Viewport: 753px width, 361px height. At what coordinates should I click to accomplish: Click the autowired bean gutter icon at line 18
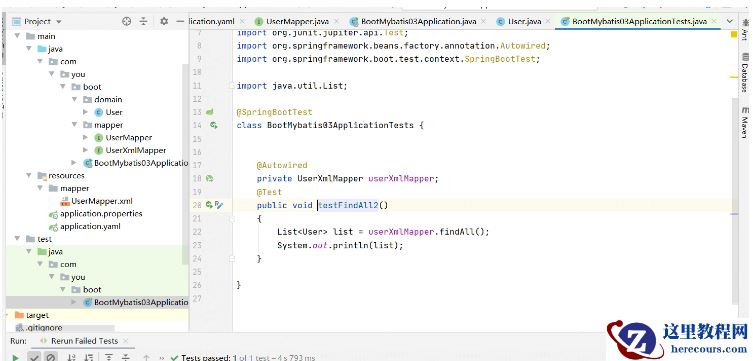click(x=209, y=178)
